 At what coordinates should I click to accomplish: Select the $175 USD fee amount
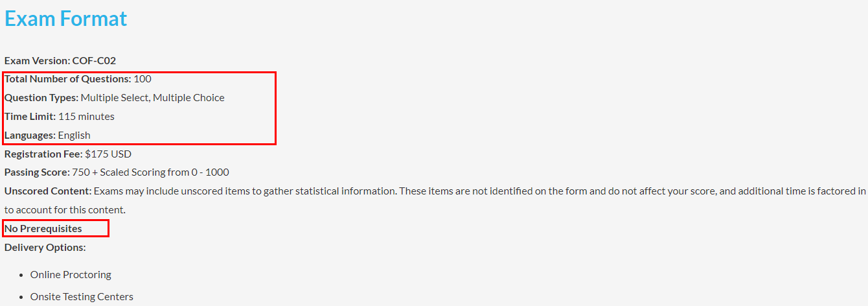(x=108, y=154)
